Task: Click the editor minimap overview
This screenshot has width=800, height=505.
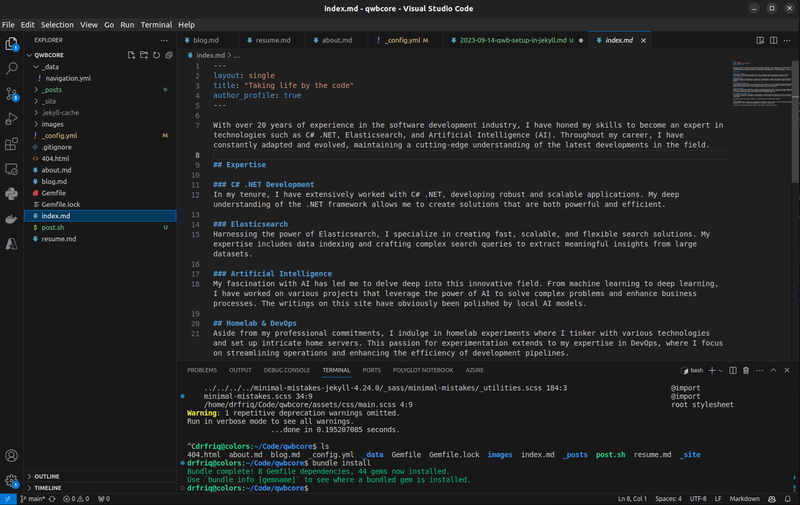Action: click(761, 83)
